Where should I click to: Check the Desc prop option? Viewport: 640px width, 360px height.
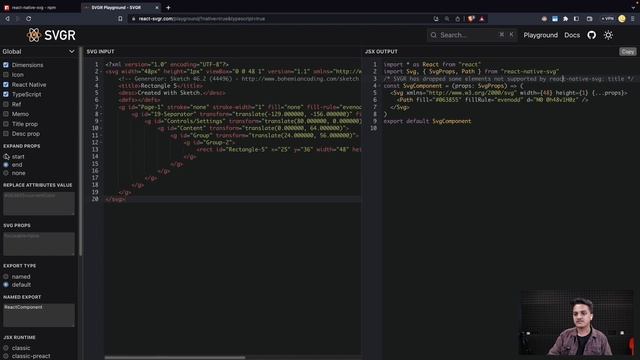click(6, 133)
